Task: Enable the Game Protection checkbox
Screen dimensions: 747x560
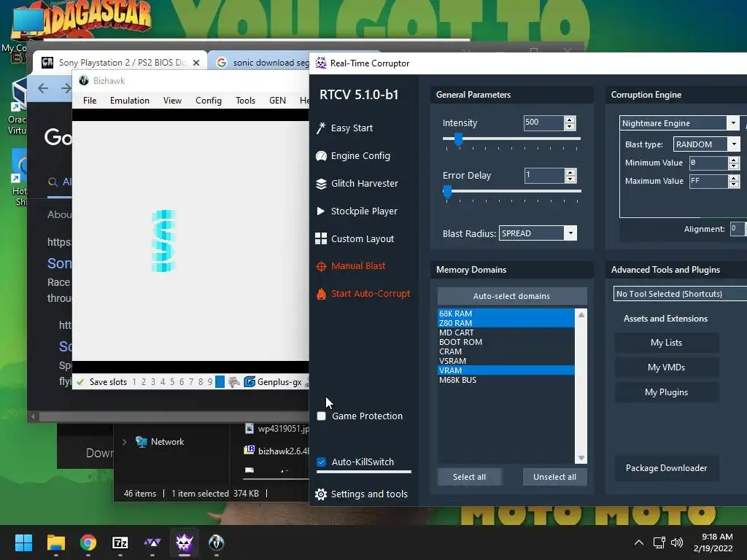Action: click(x=322, y=416)
